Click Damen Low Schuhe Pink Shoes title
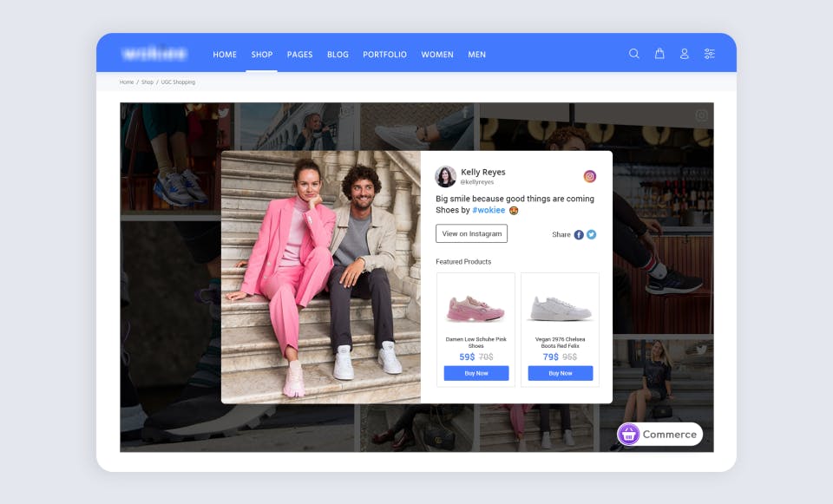 click(476, 343)
